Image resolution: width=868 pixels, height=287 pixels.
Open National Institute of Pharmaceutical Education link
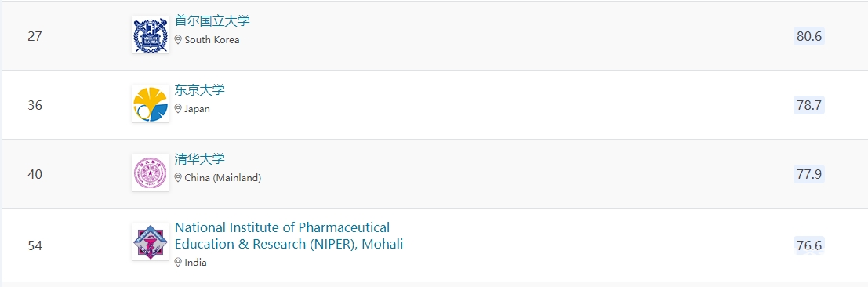pos(289,235)
